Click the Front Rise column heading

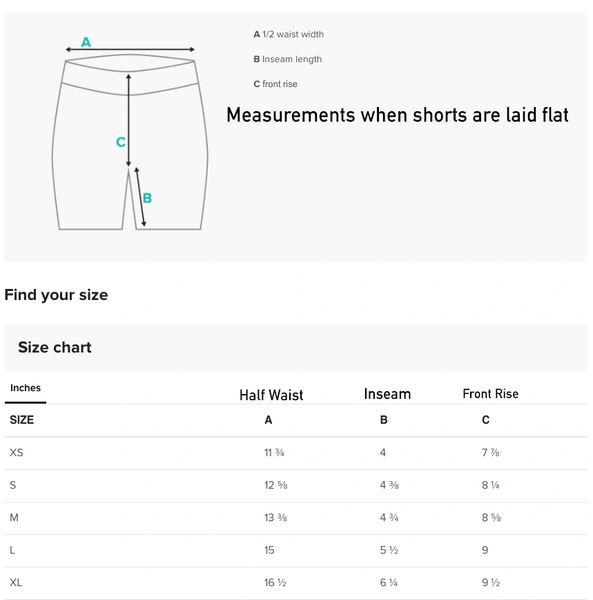(x=490, y=394)
